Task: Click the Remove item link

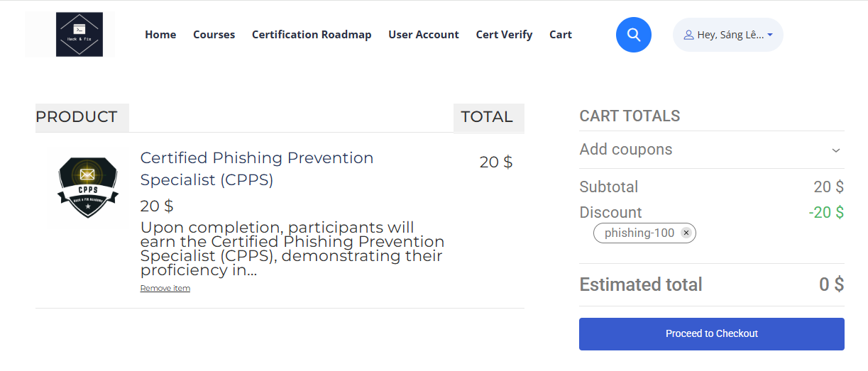Action: click(x=165, y=288)
